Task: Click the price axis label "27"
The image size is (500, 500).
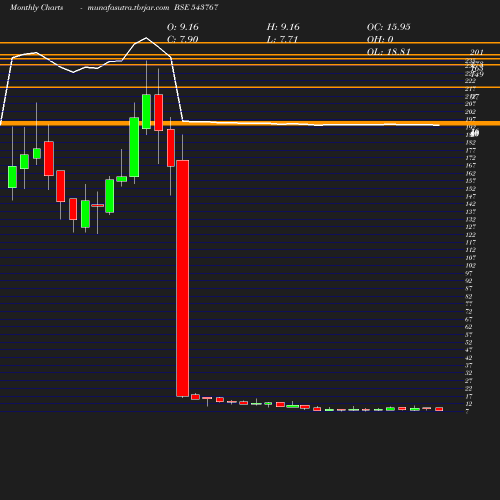Action: (469, 381)
